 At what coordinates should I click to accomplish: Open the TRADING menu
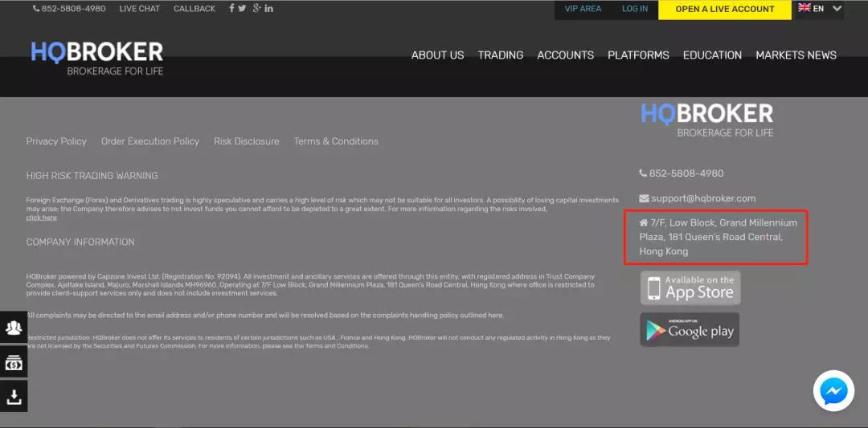coord(501,55)
